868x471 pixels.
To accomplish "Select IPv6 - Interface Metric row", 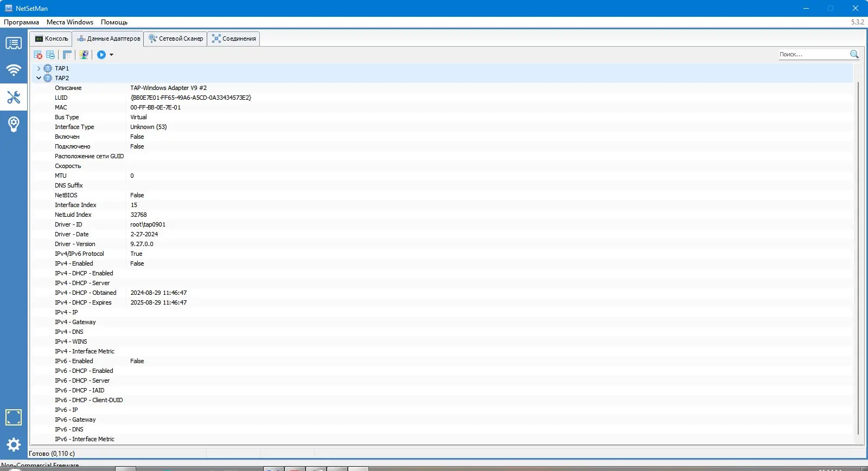I will 442,439.
